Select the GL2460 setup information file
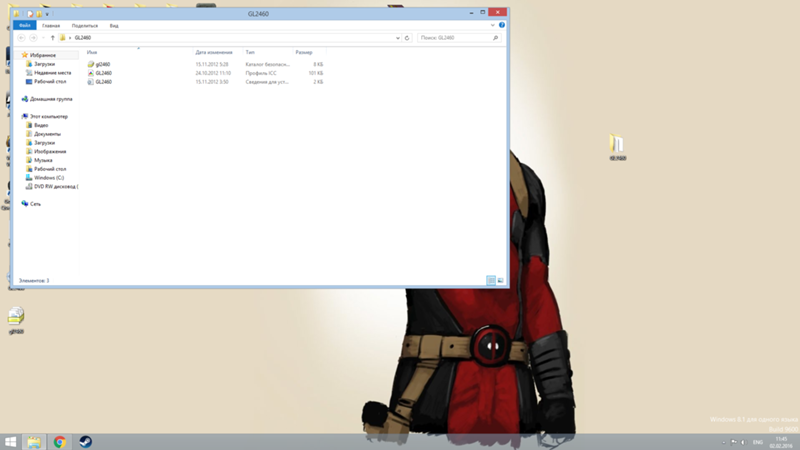Screen dimensions: 800x450 pyautogui.click(x=104, y=82)
